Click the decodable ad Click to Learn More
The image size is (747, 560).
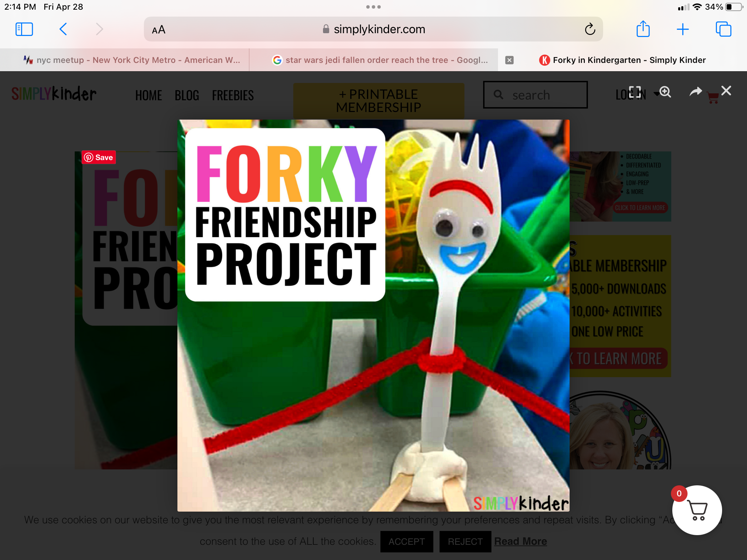(x=640, y=208)
